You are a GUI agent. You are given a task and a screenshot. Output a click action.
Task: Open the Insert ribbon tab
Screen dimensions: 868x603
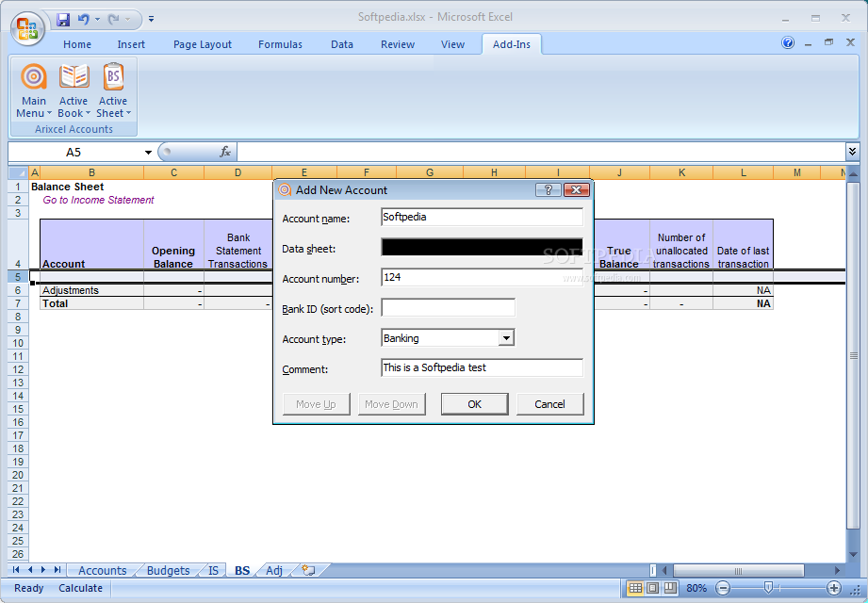coord(131,44)
